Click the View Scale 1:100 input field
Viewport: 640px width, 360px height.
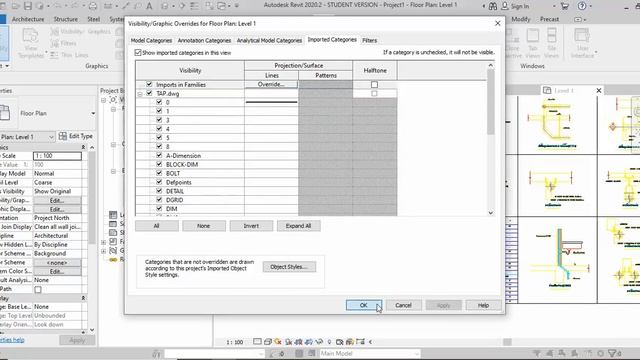coord(57,156)
